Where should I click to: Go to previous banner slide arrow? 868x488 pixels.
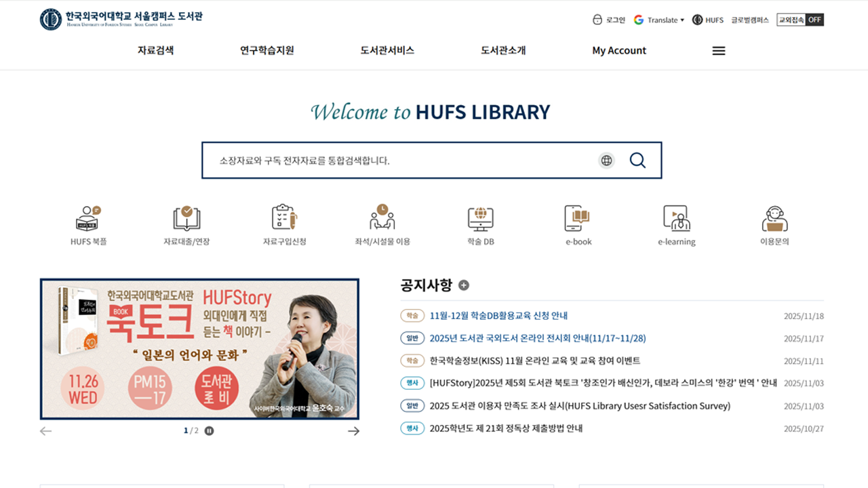(x=45, y=431)
